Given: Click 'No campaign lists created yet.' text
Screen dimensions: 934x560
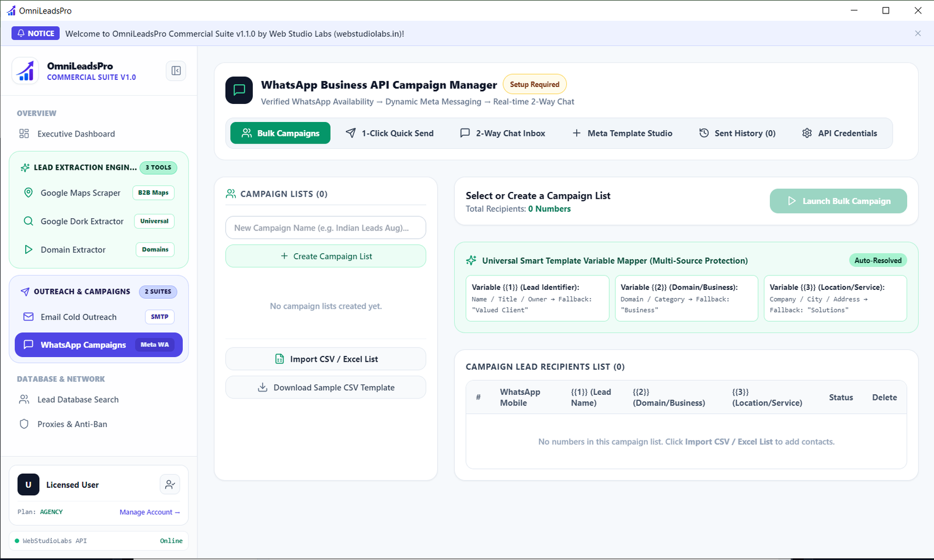Looking at the screenshot, I should (326, 306).
